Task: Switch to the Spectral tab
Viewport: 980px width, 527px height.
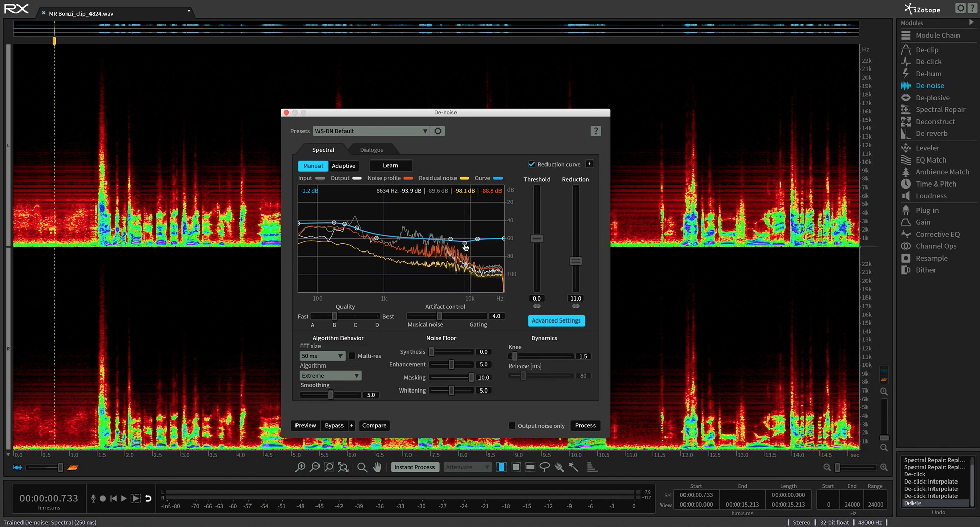Action: pyautogui.click(x=323, y=150)
